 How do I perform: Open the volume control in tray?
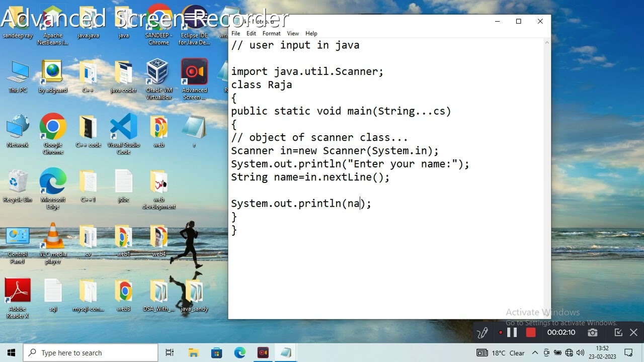click(x=581, y=352)
